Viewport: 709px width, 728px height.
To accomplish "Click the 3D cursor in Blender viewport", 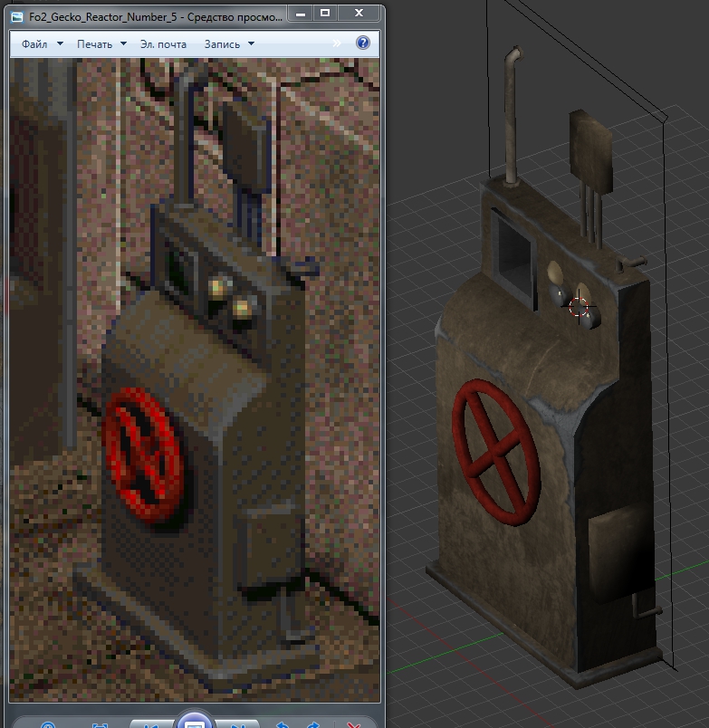I will click(x=579, y=307).
